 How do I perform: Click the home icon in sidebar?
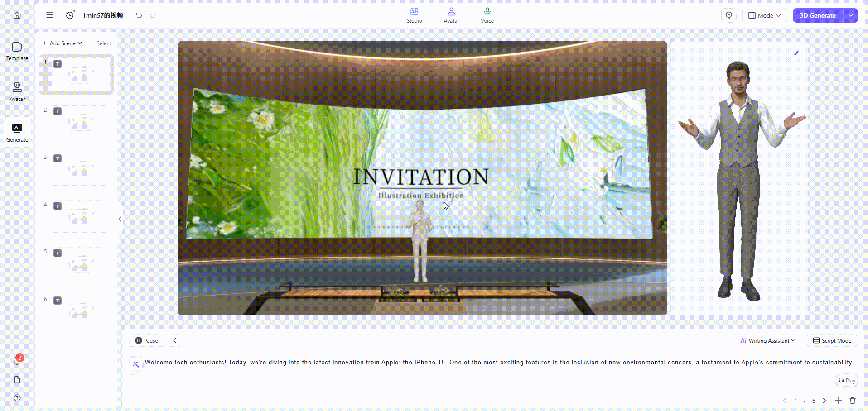click(17, 15)
